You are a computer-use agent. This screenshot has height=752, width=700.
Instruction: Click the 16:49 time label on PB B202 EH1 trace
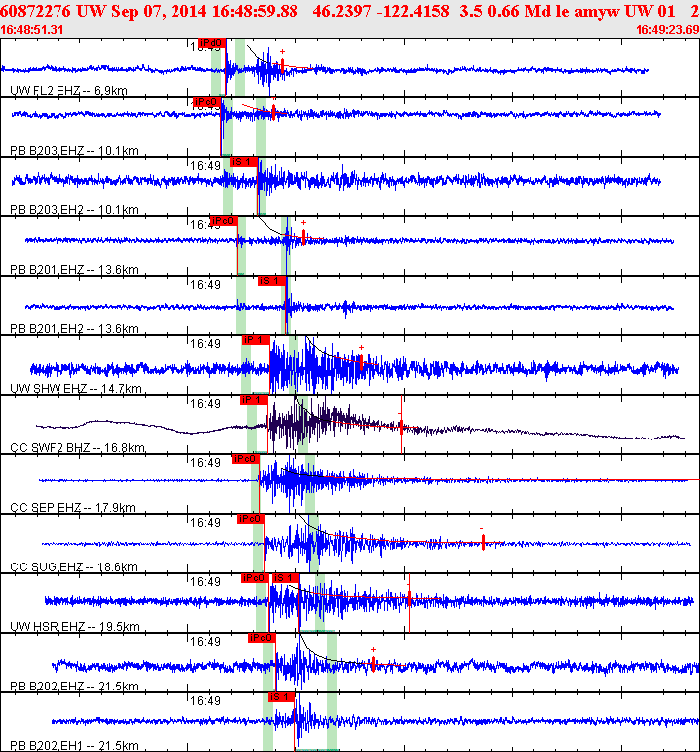(205, 701)
